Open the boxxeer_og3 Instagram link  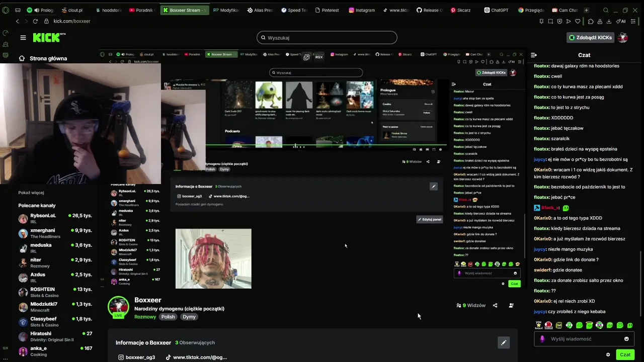click(x=137, y=357)
